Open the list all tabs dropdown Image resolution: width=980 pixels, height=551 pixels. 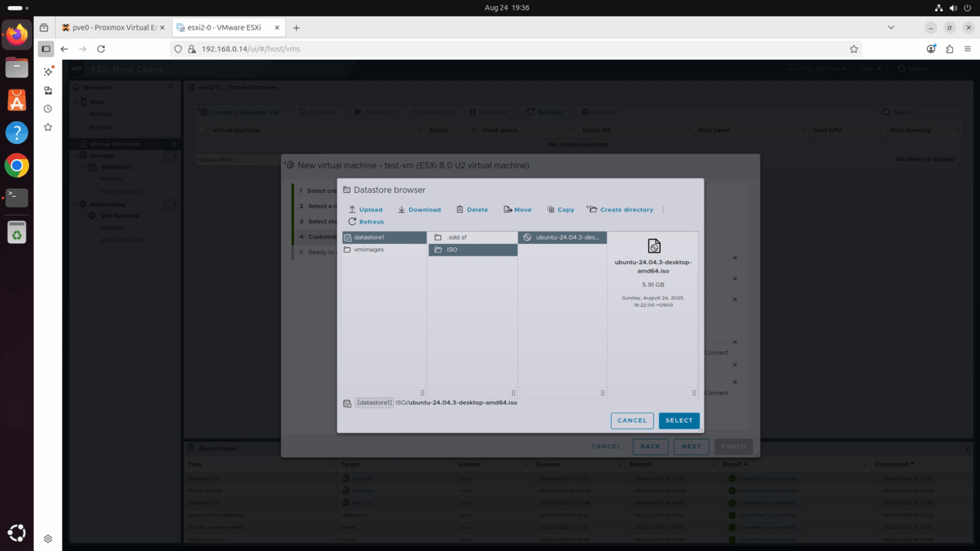pos(891,28)
